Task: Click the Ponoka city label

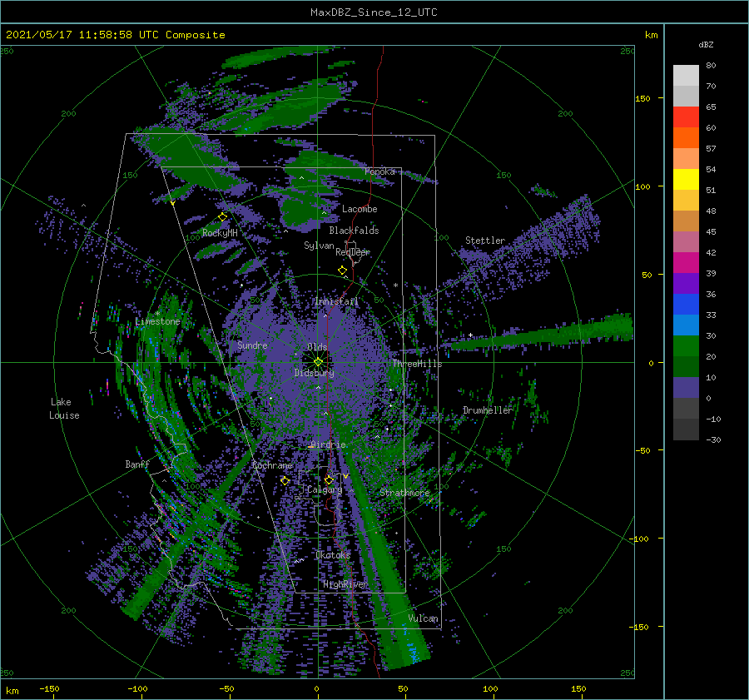Action: (x=379, y=171)
